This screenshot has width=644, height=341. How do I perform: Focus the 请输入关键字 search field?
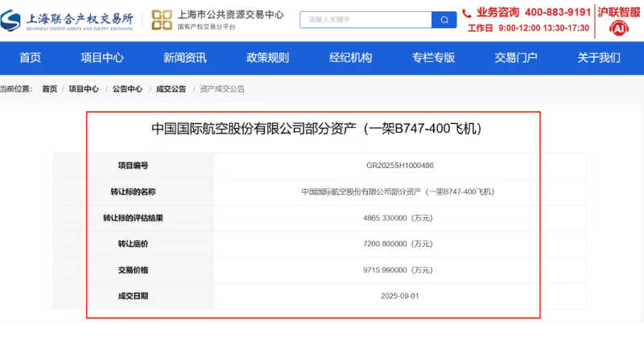coord(365,19)
